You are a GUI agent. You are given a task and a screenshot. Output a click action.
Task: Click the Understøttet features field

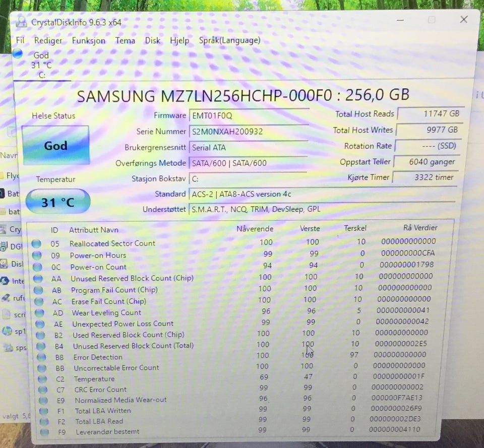[322, 209]
